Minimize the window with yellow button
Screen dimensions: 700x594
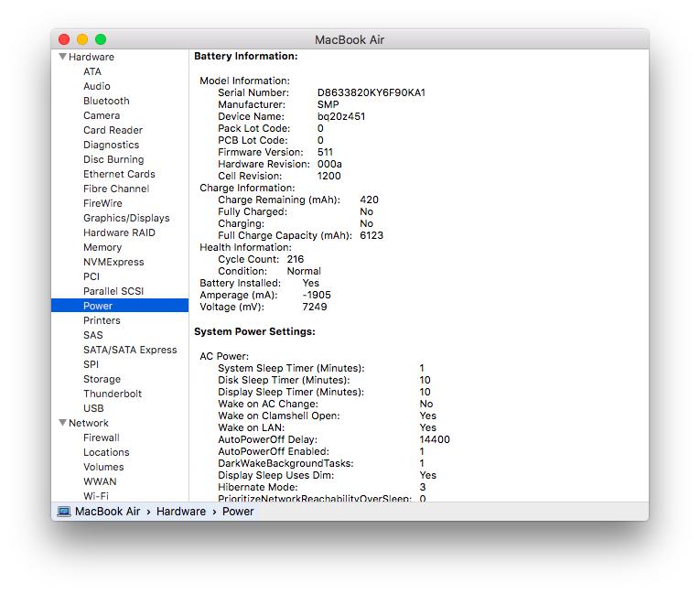pyautogui.click(x=82, y=39)
